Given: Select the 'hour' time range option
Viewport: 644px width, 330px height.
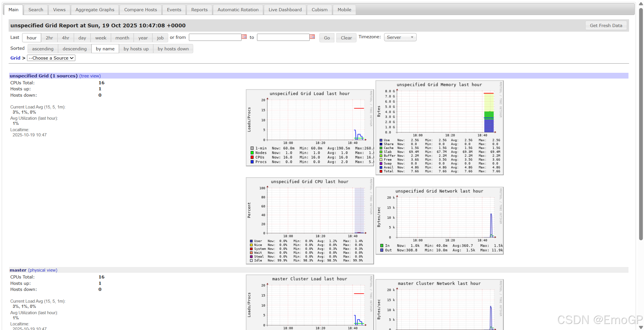Looking at the screenshot, I should [32, 38].
